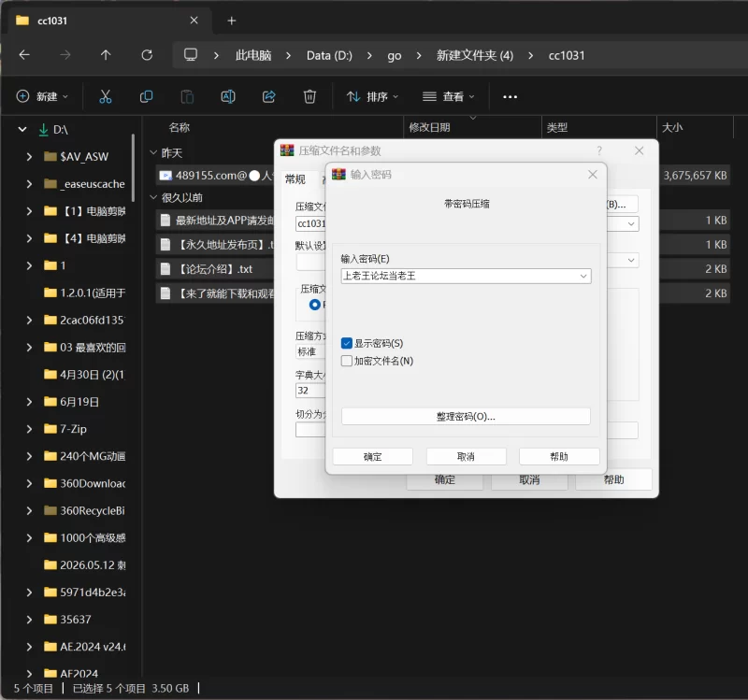Sort by the 类型 column header
The image size is (748, 700).
pyautogui.click(x=557, y=127)
